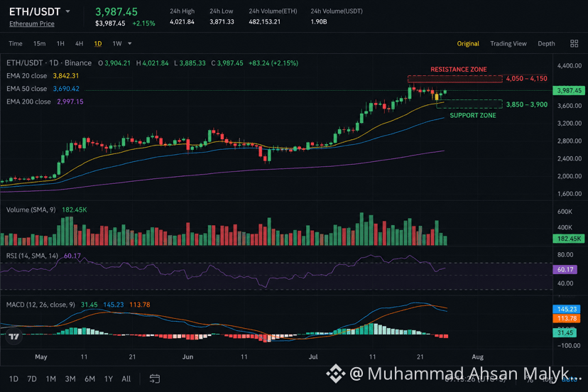Select the Volume (SMA, 9) legend

click(x=31, y=209)
